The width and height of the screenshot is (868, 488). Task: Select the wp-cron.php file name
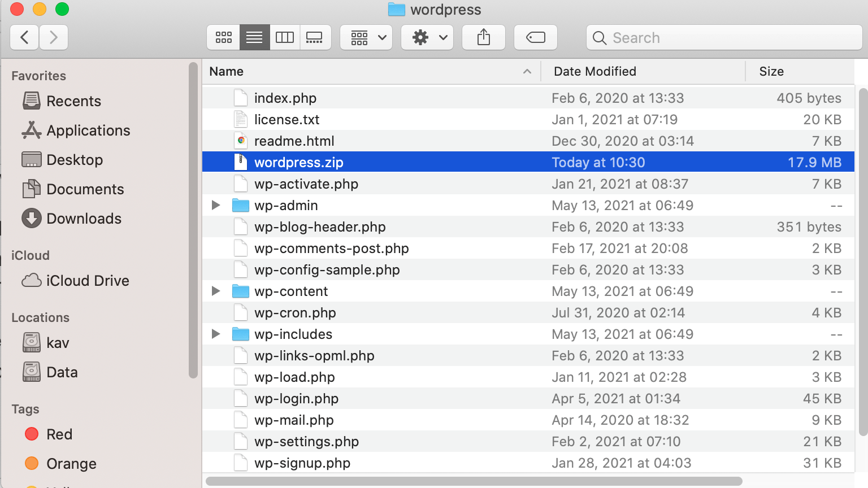coord(295,313)
